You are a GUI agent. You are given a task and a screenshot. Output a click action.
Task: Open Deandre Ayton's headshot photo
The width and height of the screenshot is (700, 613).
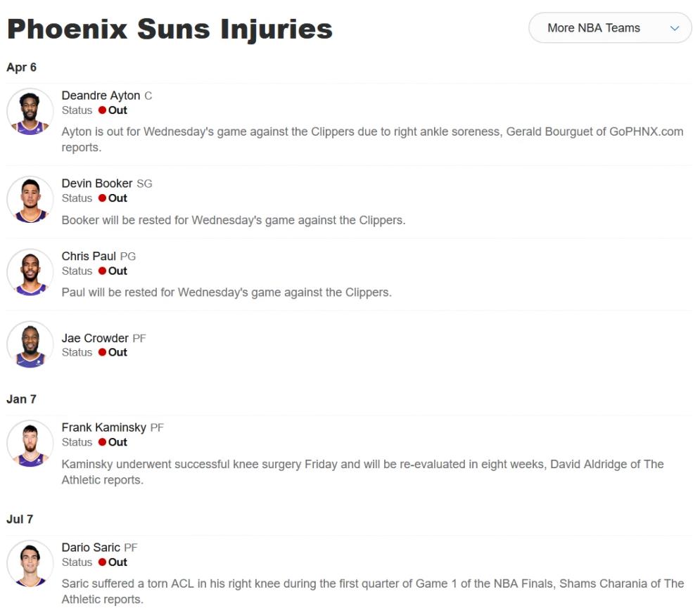click(x=30, y=111)
